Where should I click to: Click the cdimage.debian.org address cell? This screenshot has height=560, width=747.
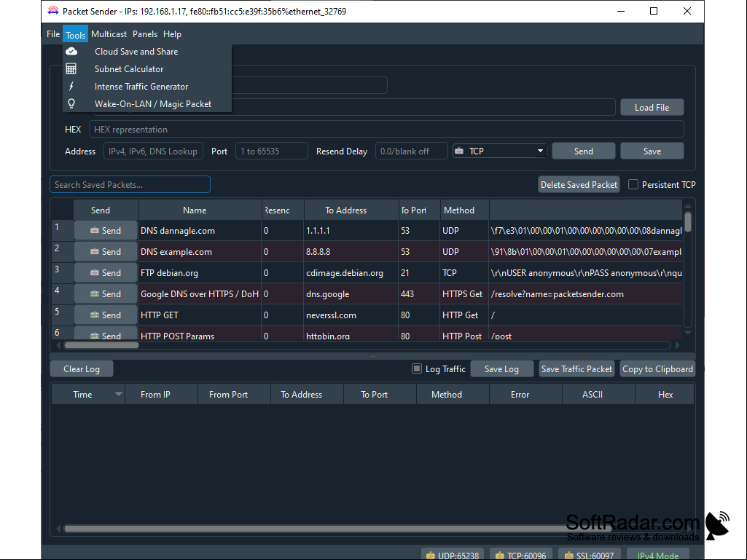pos(351,273)
